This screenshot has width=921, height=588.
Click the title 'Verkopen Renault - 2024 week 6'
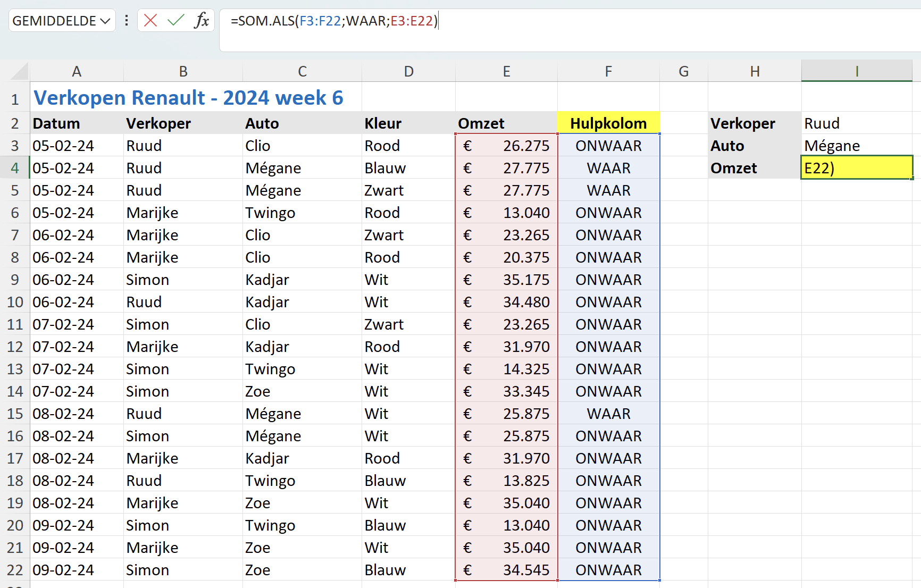coord(188,98)
